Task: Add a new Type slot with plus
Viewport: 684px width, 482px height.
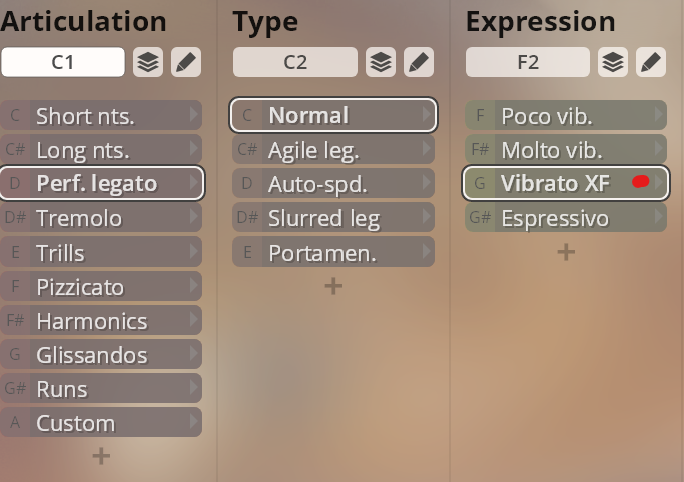Action: [333, 286]
